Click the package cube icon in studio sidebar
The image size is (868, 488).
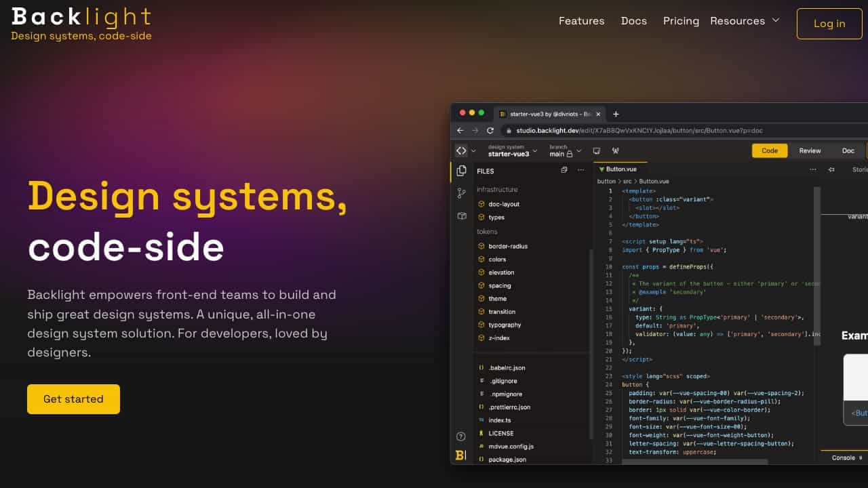point(461,216)
